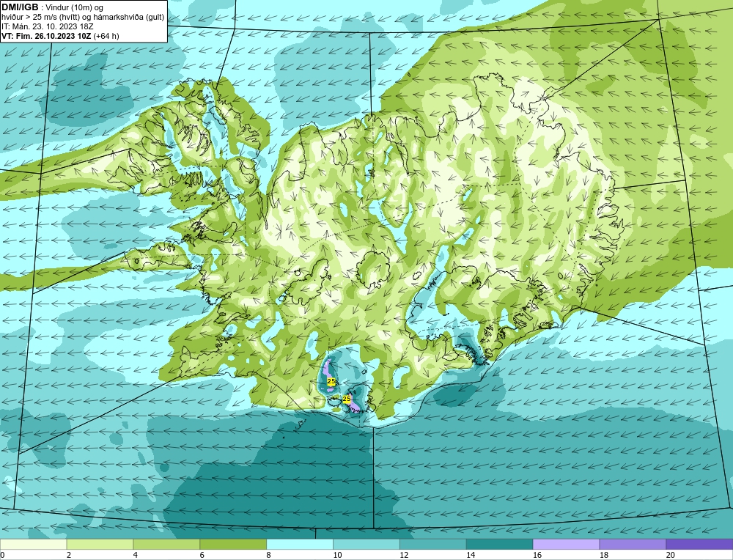Click the "IT: Mán. 23. 10. 2023 18Z" line
The image size is (733, 560).
click(47, 26)
